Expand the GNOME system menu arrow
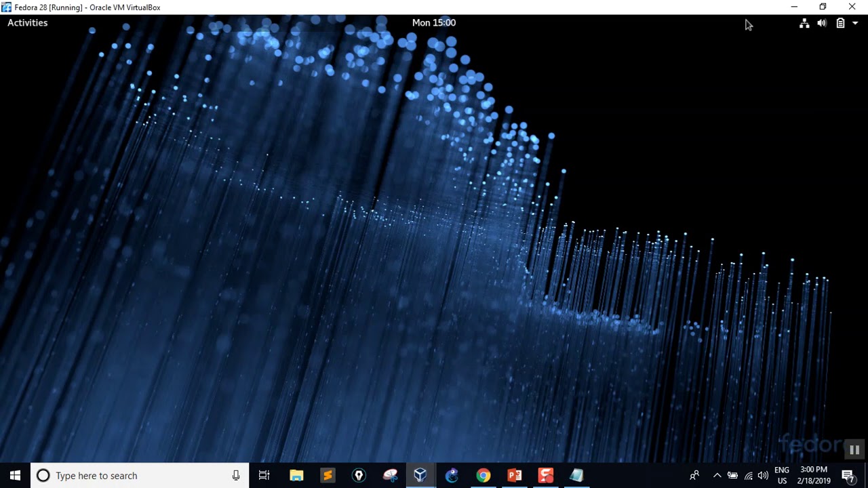868x488 pixels. click(x=855, y=24)
